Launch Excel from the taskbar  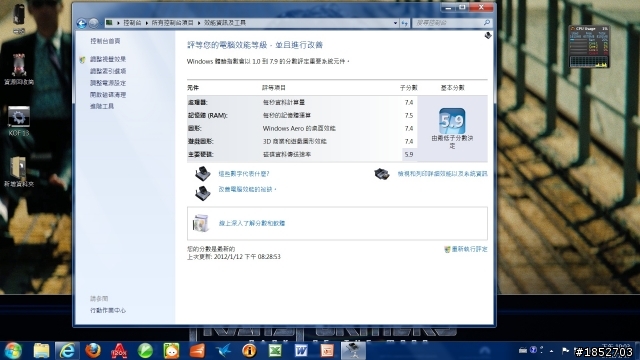pyautogui.click(x=275, y=351)
